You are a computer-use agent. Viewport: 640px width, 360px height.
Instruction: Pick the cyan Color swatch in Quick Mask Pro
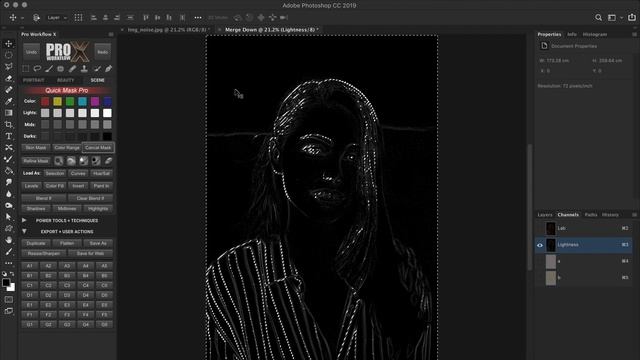pos(82,101)
